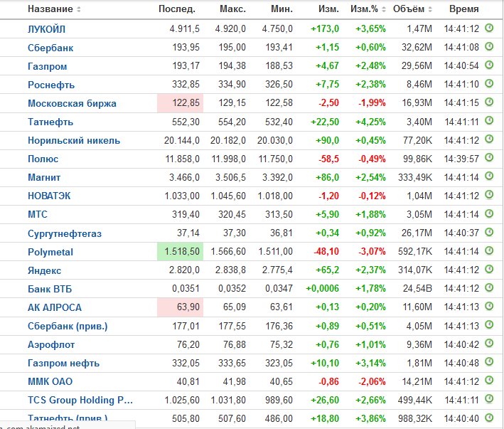Sort by Объём using its sort arrows
The image size is (504, 429).
pos(430,10)
